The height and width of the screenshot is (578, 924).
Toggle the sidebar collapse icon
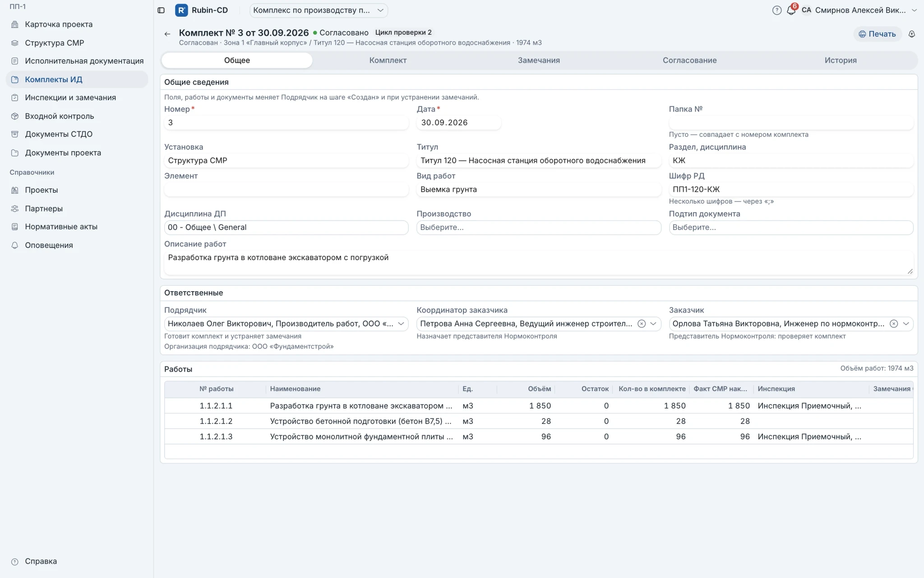(x=161, y=10)
